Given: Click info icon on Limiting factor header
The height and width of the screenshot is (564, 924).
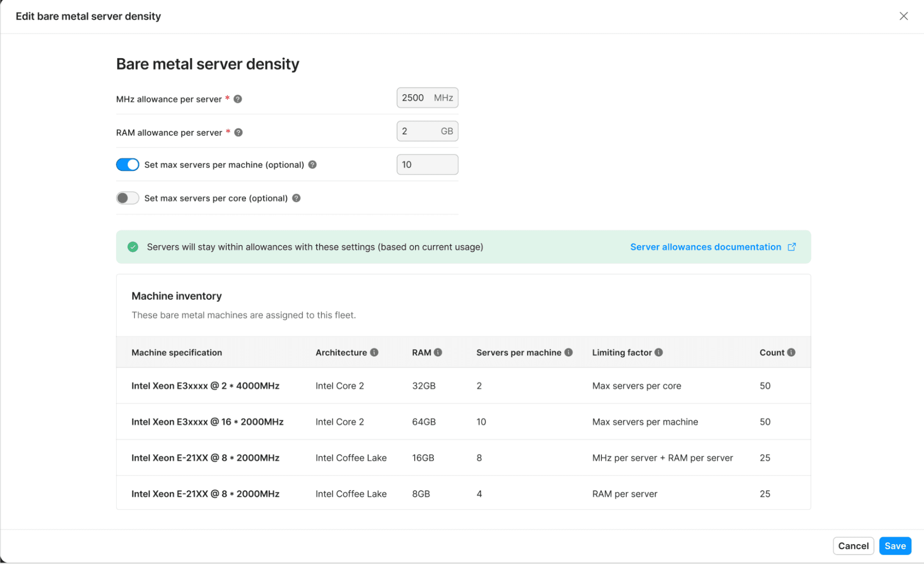Looking at the screenshot, I should 659,352.
